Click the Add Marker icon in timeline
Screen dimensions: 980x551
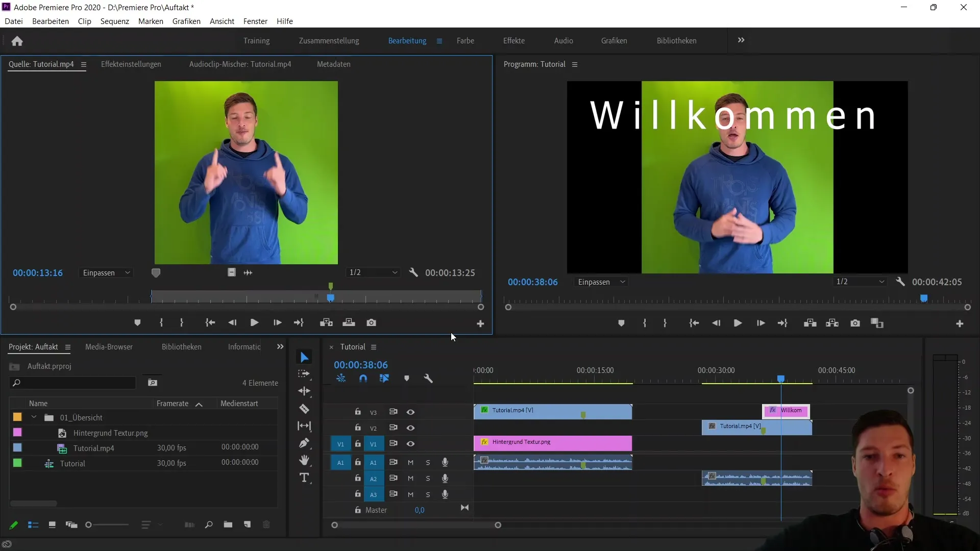tap(407, 378)
